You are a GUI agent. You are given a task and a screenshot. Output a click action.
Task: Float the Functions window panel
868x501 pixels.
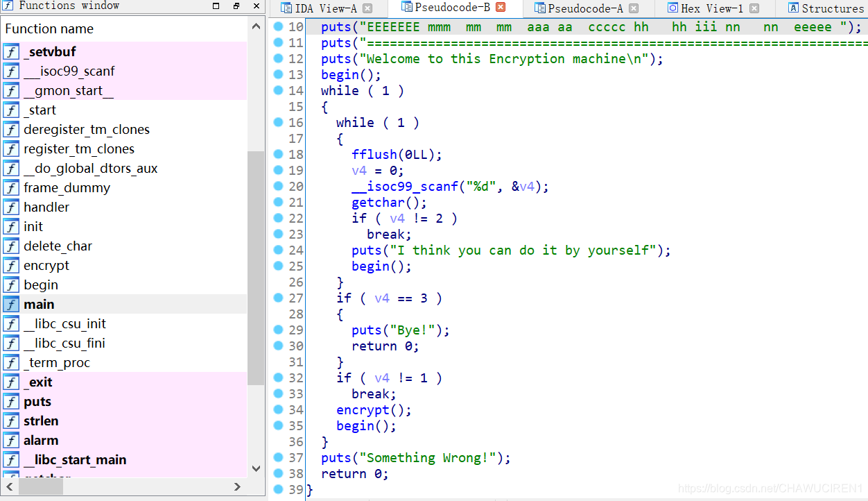(x=236, y=6)
